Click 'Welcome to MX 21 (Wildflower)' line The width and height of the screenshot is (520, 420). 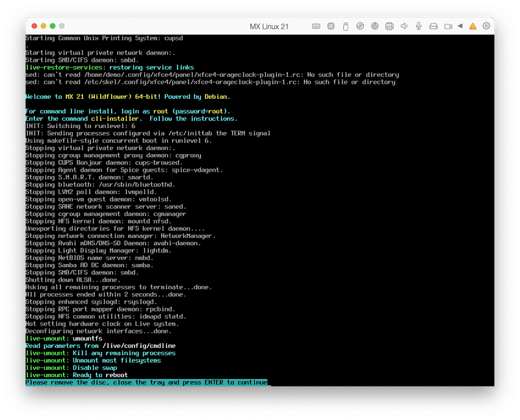127,97
